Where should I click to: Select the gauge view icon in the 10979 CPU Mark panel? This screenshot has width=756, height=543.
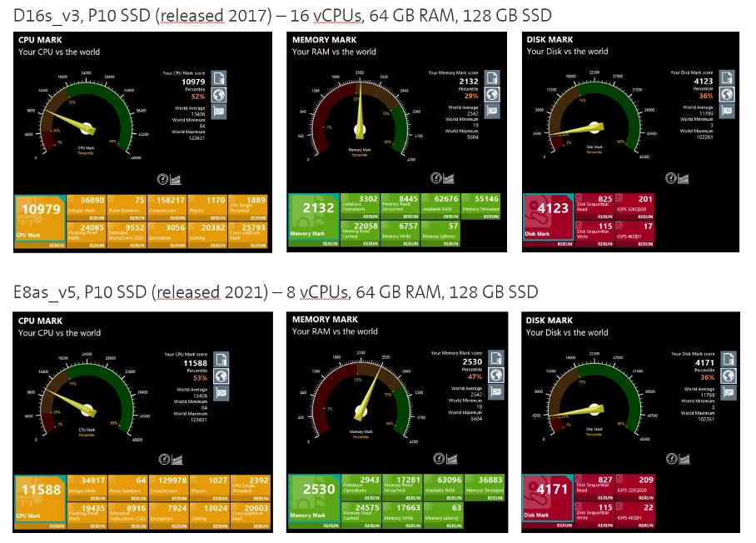tap(163, 179)
